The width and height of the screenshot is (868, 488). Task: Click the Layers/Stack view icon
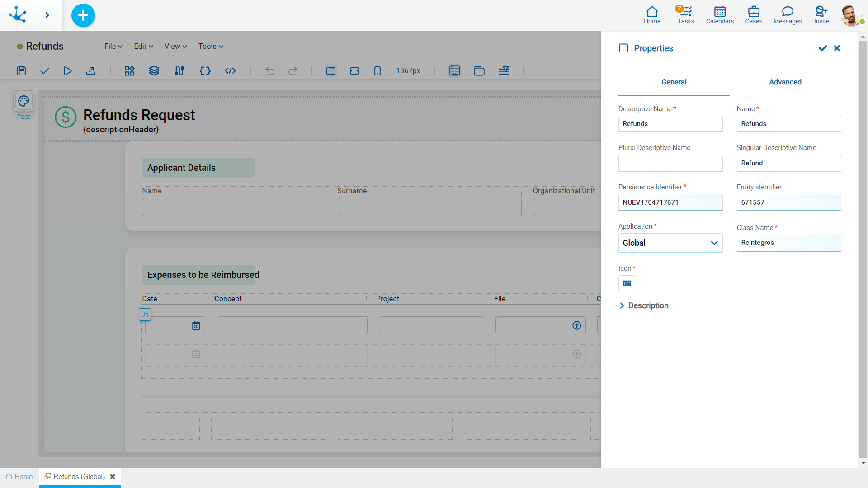[154, 70]
